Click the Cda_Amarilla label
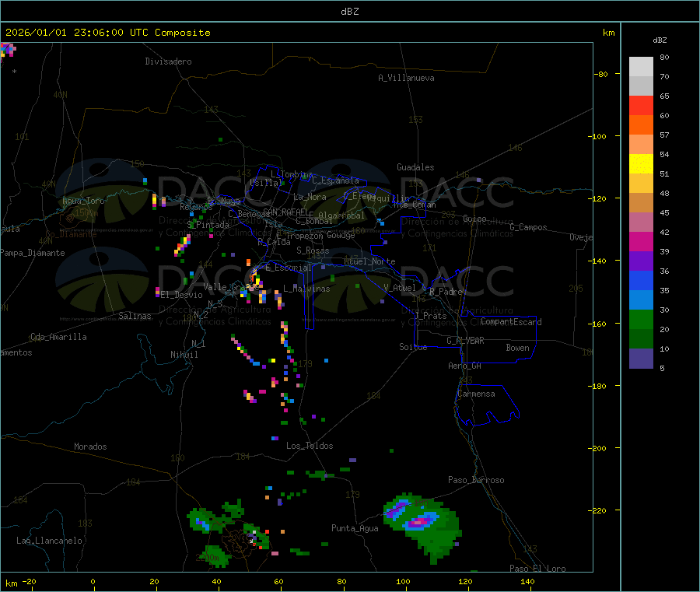 58,337
